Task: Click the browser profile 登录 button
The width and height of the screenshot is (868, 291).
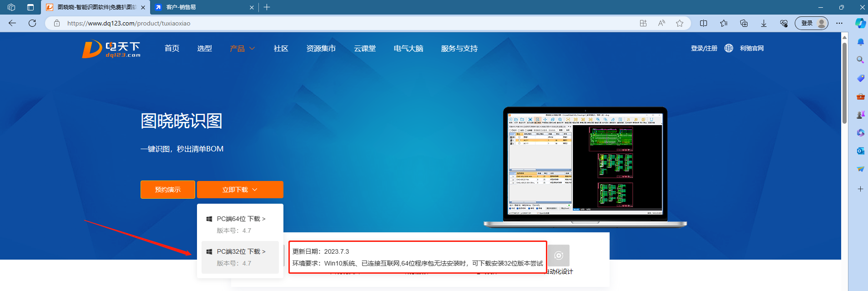Action: 812,23
